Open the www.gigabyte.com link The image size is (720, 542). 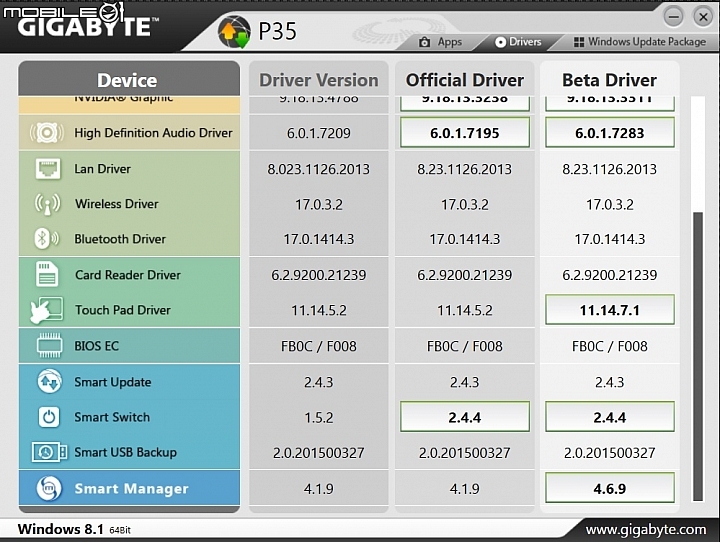click(646, 530)
